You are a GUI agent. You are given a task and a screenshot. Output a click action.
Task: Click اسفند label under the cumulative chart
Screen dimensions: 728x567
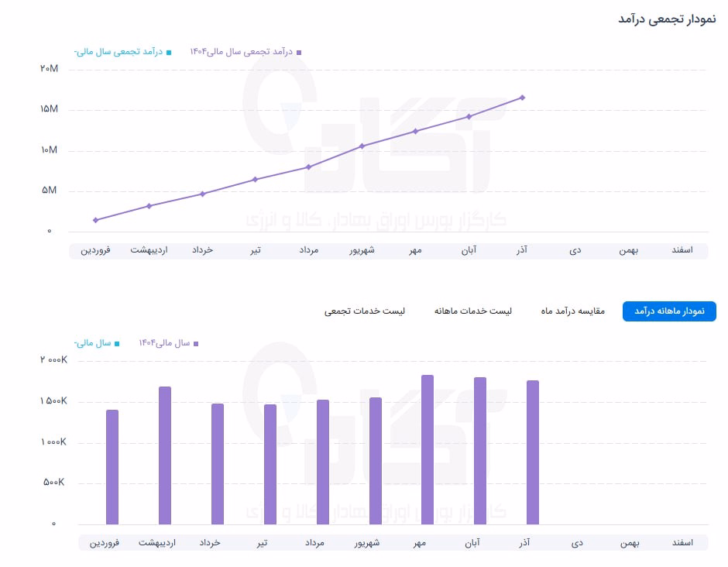(682, 250)
